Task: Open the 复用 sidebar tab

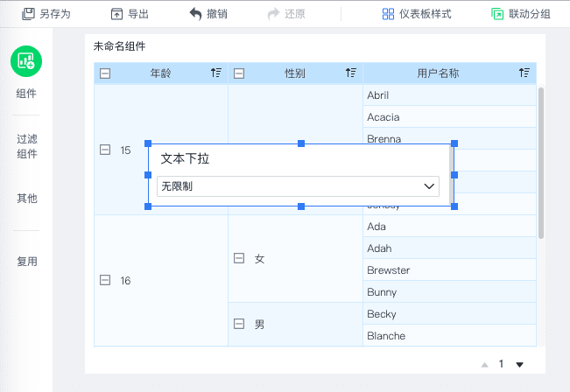Action: point(26,261)
